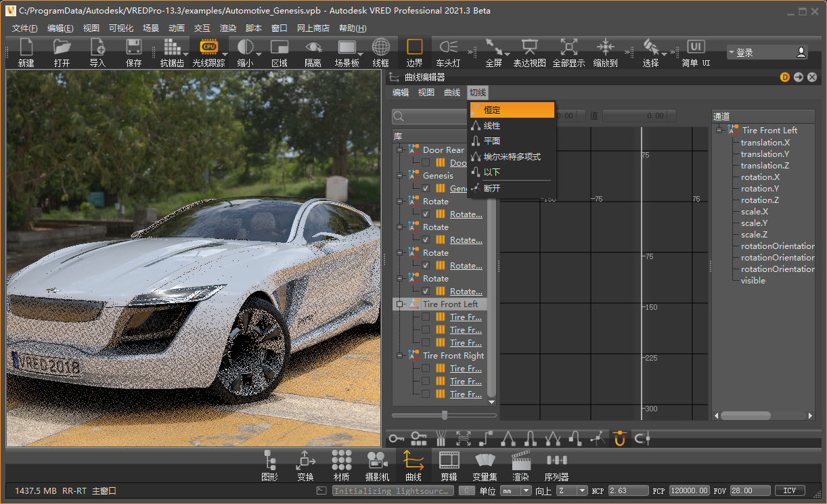Open the up-axis Z dropdown
The image size is (827, 504).
tap(572, 490)
